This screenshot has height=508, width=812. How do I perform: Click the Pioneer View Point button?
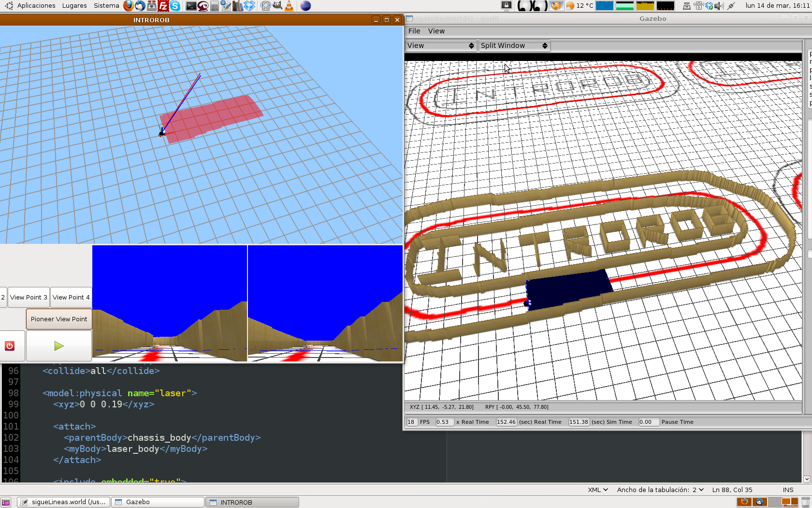(59, 319)
